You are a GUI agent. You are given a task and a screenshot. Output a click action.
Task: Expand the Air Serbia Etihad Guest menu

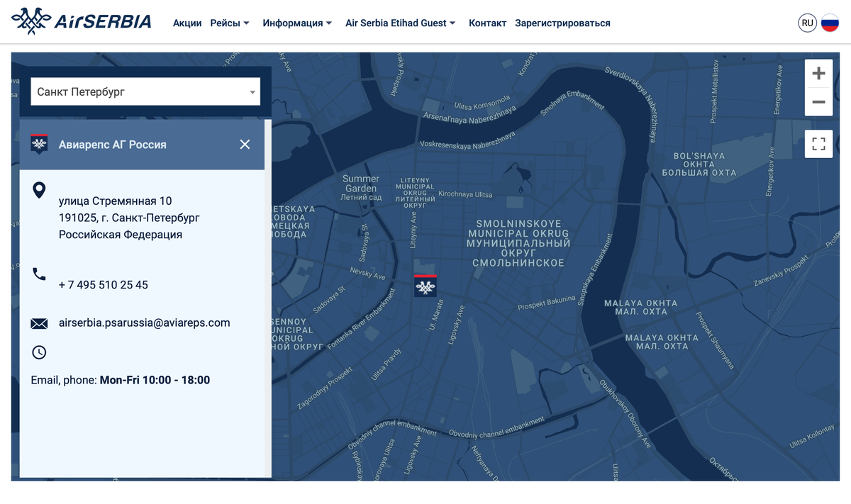tap(400, 23)
